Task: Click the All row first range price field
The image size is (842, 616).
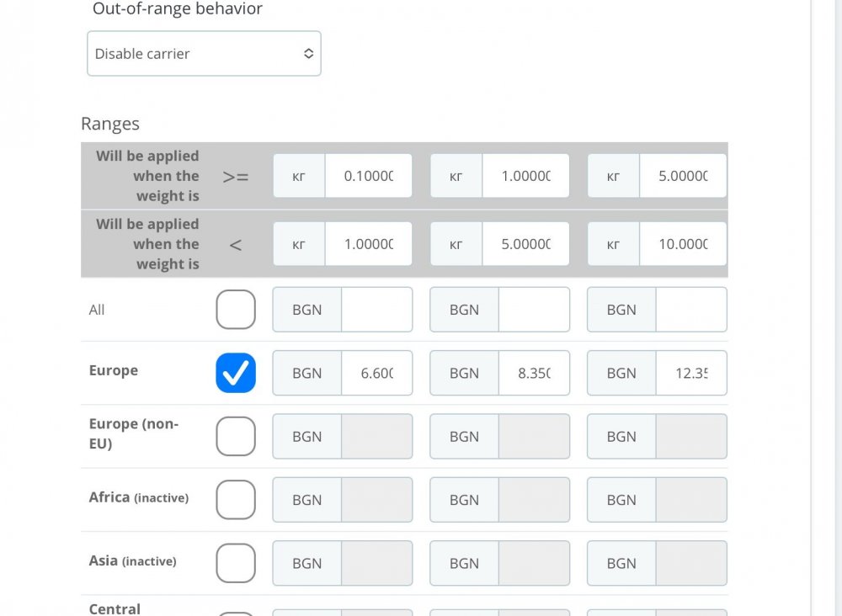Action: [x=376, y=310]
